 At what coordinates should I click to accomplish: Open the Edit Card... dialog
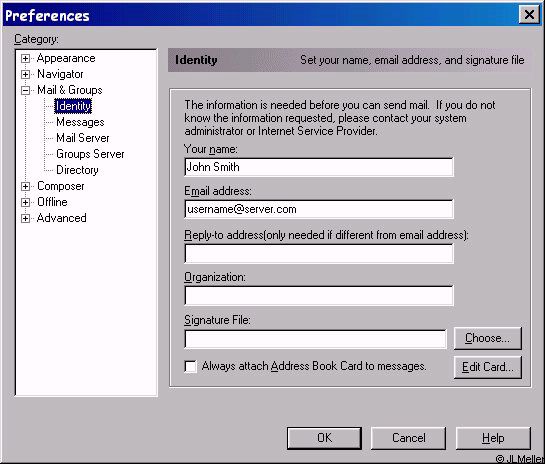coord(488,367)
